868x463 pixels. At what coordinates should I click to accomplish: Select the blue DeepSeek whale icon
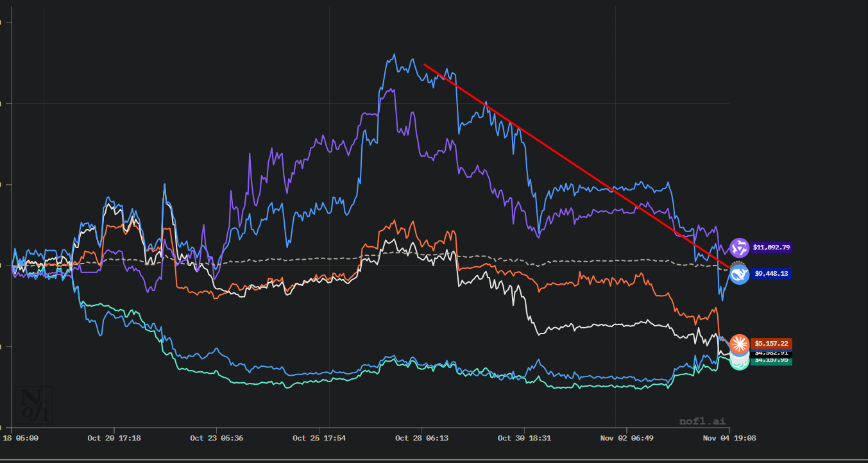click(x=739, y=274)
